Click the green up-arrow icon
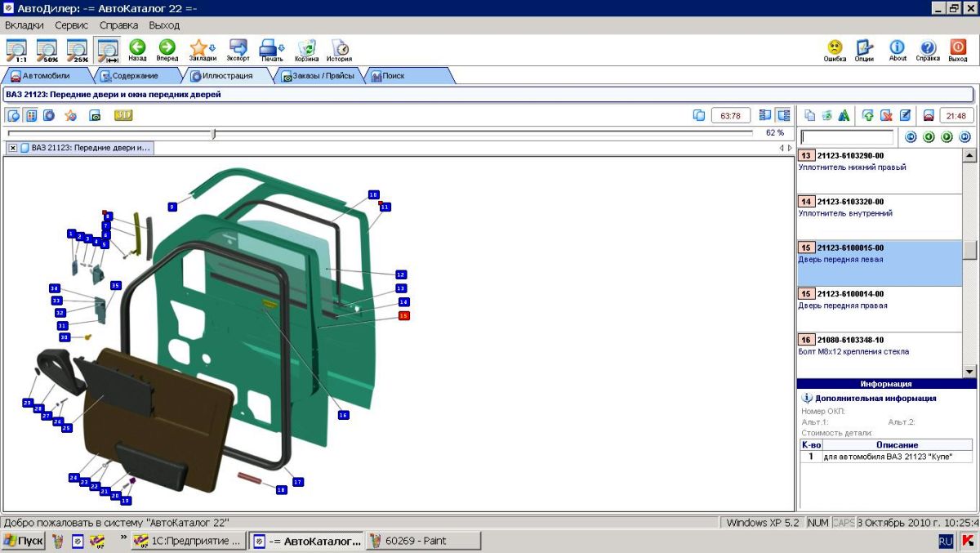Viewport: 980px width, 553px height. tap(868, 115)
